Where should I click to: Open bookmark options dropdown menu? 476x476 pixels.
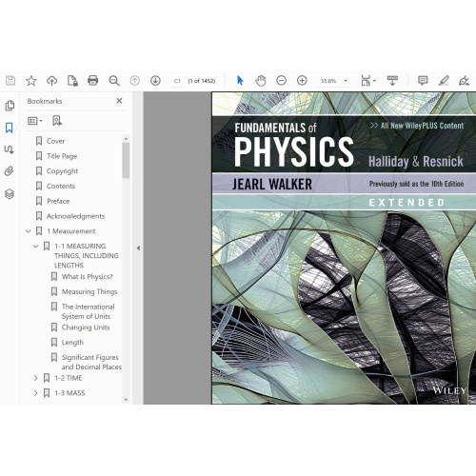[35, 121]
